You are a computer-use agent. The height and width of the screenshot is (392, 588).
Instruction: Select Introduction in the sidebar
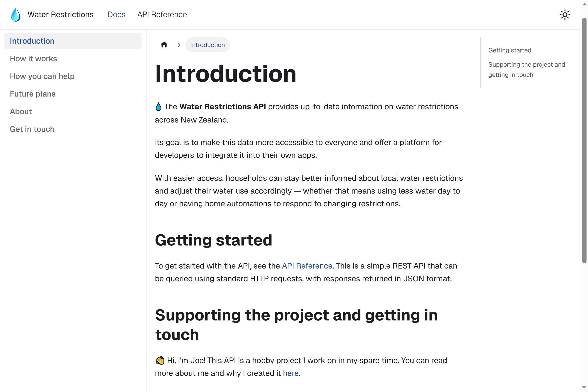click(x=32, y=41)
